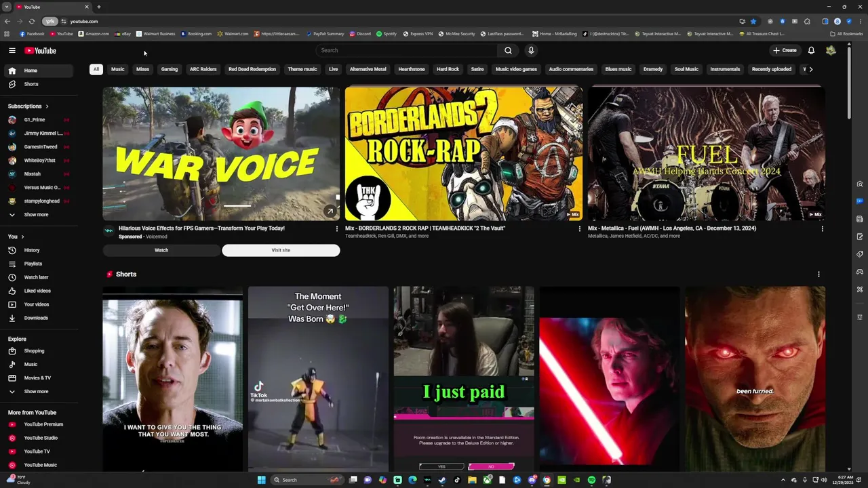
Task: Expand the You section header
Action: click(16, 237)
